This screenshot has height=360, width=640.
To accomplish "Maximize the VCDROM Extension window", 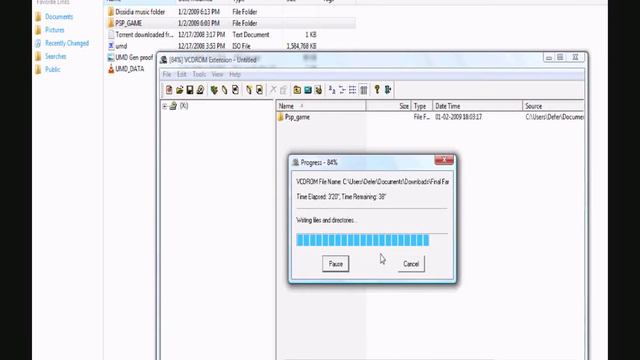I will click(560, 58).
